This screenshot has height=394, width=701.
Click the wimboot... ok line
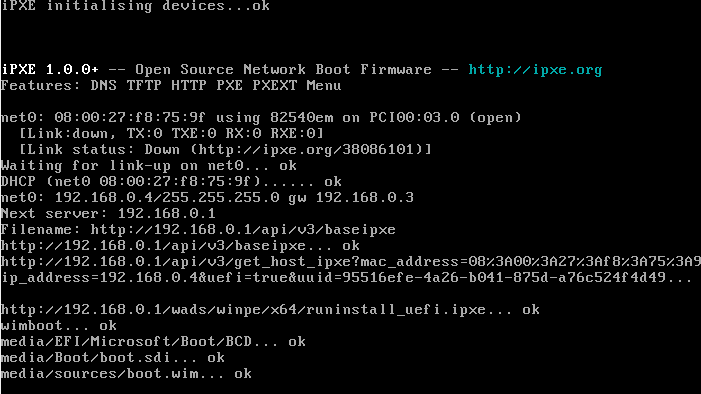click(59, 326)
